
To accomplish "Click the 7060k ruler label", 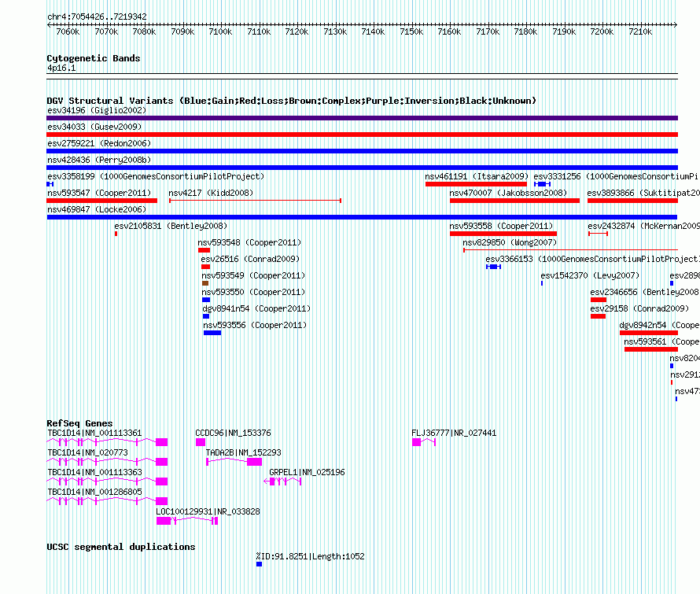I will click(x=68, y=31).
